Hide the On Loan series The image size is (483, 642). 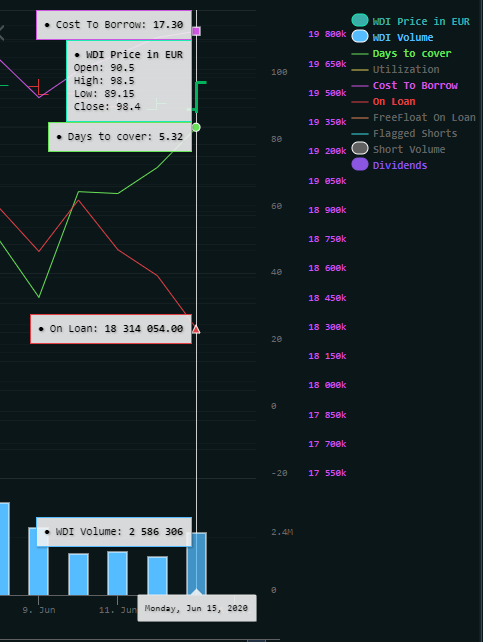click(383, 102)
